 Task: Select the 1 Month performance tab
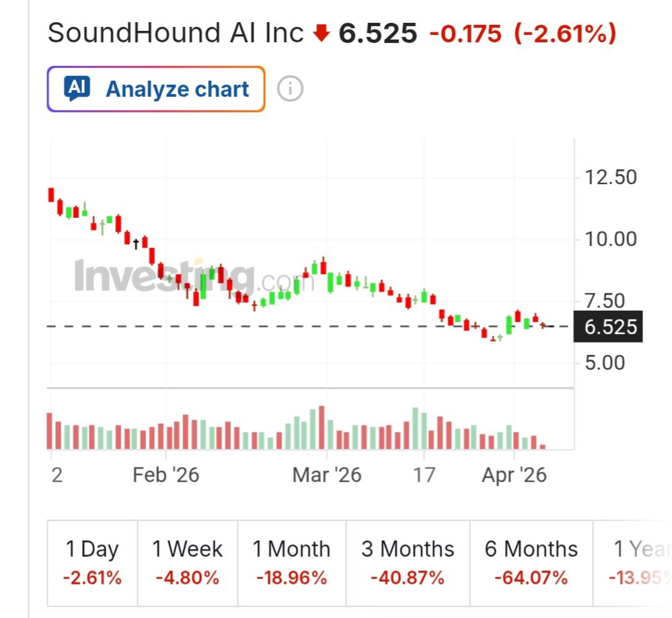point(291,562)
